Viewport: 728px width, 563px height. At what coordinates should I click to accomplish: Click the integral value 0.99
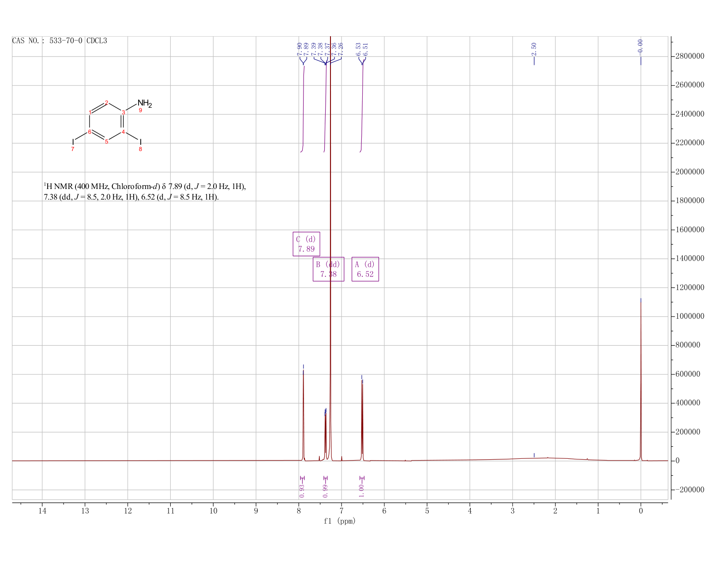(325, 491)
